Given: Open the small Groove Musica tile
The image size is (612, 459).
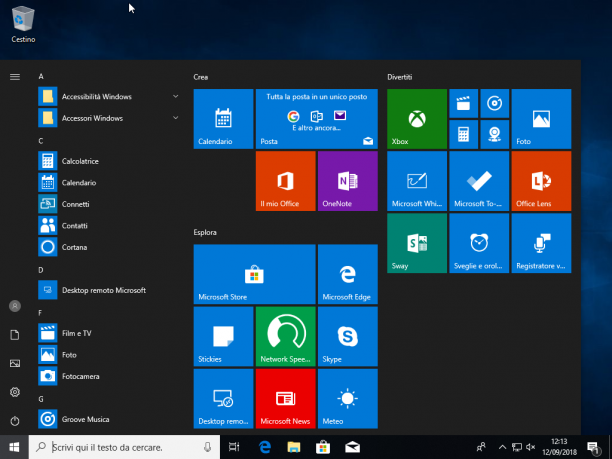Looking at the screenshot, I should pos(495,103).
